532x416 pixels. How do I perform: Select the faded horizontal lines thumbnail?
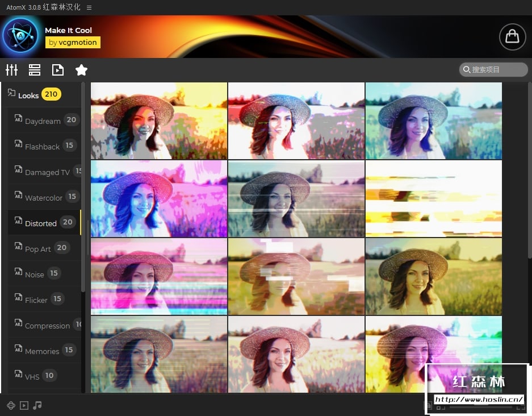click(x=159, y=355)
